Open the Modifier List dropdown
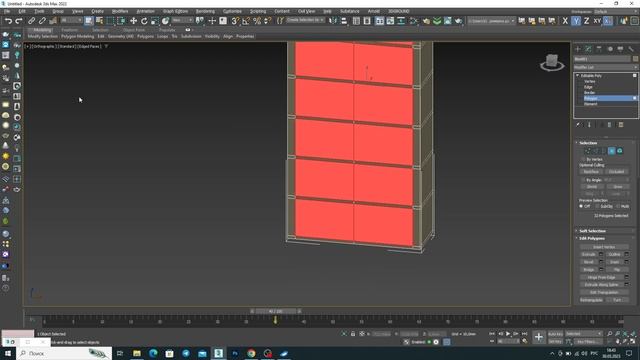Image resolution: width=640 pixels, height=360 pixels. (606, 67)
